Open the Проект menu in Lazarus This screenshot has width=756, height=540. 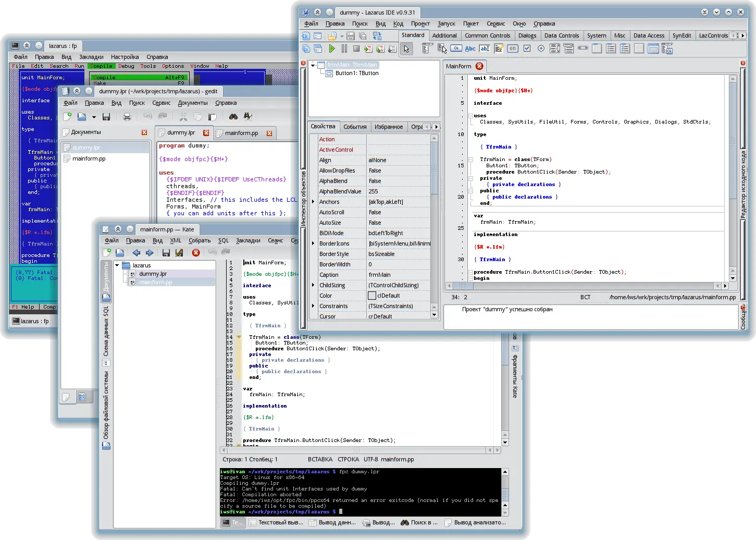point(420,23)
